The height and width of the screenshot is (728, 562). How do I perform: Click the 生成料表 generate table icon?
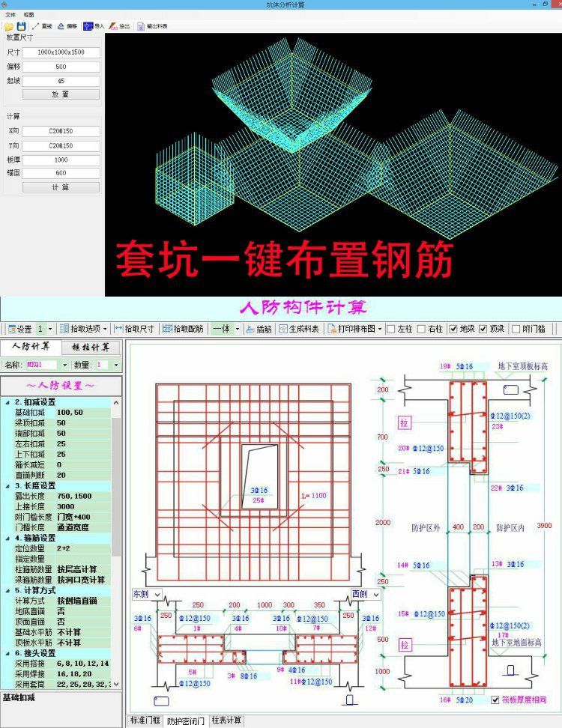pyautogui.click(x=282, y=329)
